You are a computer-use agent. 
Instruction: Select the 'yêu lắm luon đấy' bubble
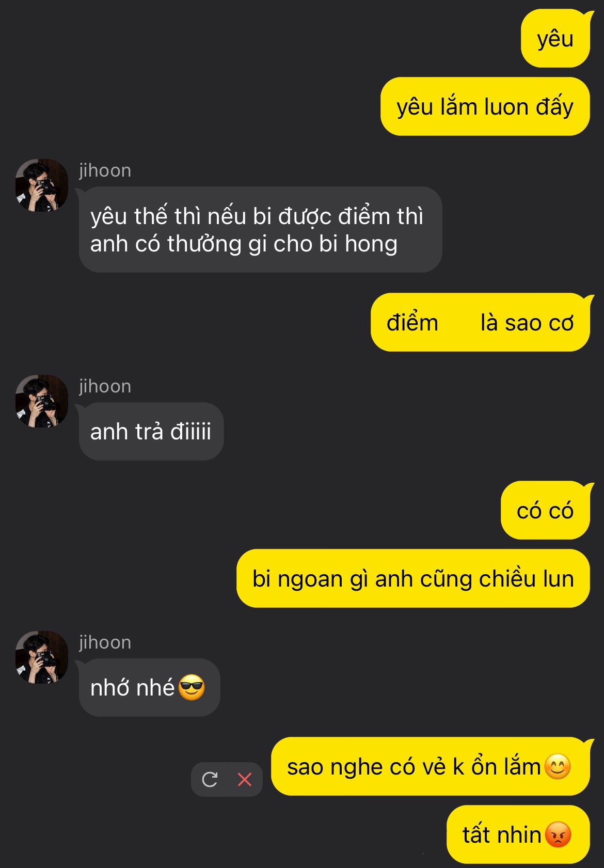[x=485, y=106]
